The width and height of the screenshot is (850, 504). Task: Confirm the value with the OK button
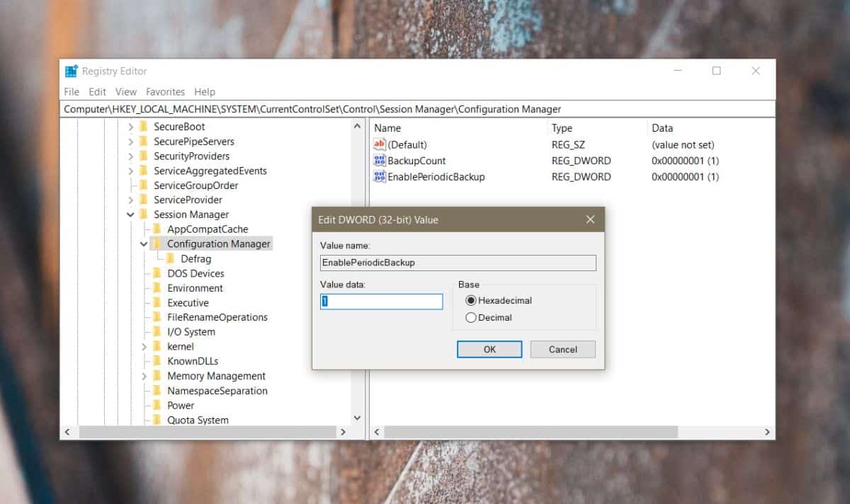(x=489, y=349)
